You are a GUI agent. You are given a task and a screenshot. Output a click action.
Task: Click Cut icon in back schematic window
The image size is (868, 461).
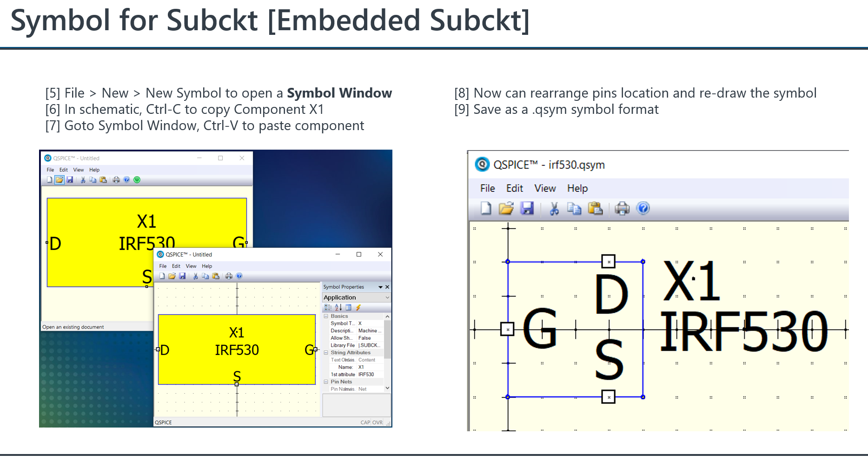(x=83, y=180)
